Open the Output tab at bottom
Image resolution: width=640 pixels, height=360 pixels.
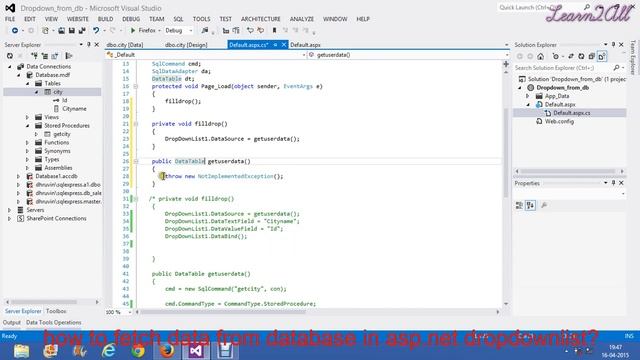11,322
